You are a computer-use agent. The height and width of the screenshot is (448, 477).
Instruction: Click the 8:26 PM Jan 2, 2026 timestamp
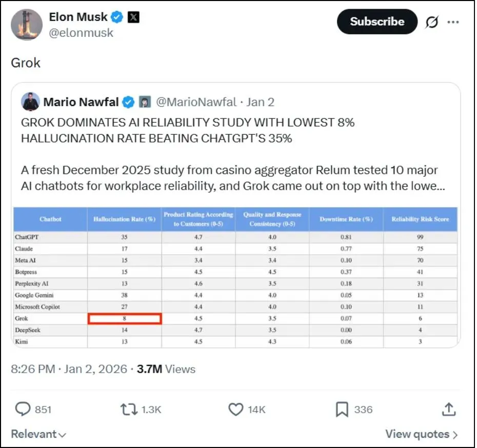click(x=69, y=369)
